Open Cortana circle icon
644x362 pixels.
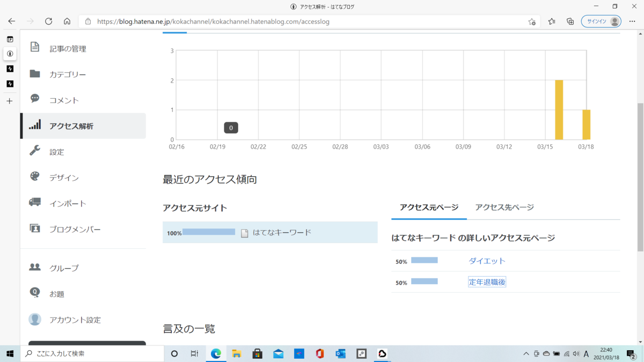174,353
